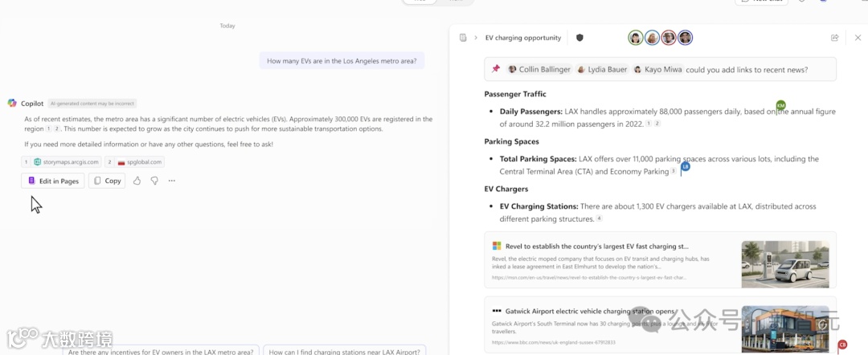Select EV owners incentives suggestion
This screenshot has width=868, height=355.
(x=161, y=351)
